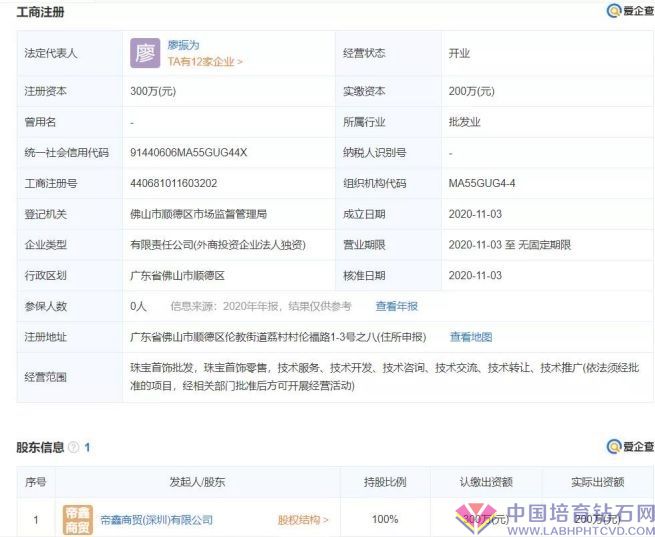Click 认缴出资额 column header

coord(486,482)
